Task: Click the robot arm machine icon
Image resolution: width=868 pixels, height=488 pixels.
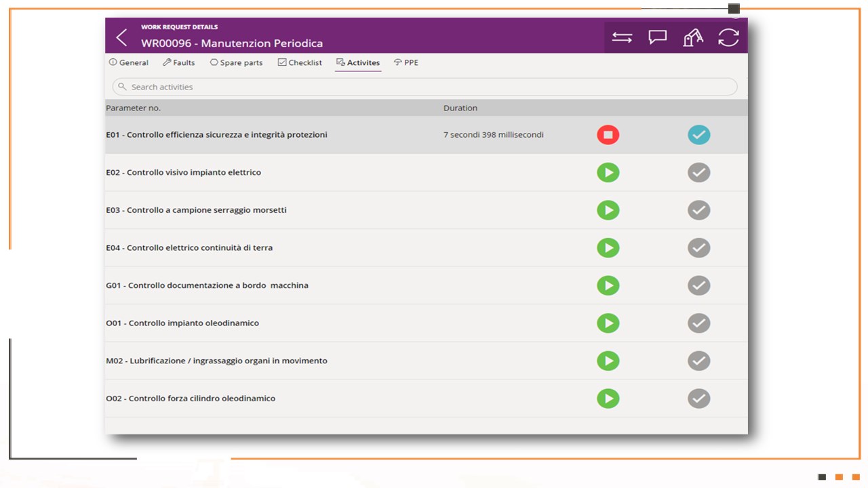Action: (x=693, y=37)
